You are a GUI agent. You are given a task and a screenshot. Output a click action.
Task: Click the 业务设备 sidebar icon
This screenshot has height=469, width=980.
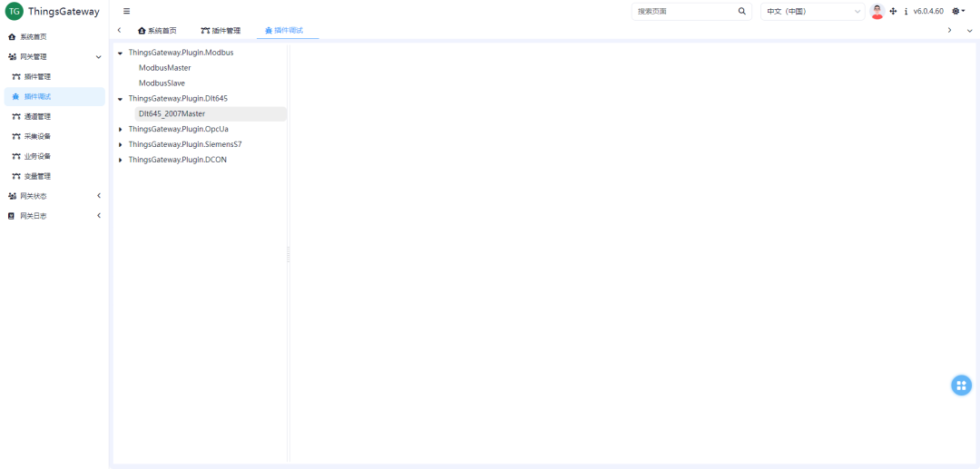16,156
